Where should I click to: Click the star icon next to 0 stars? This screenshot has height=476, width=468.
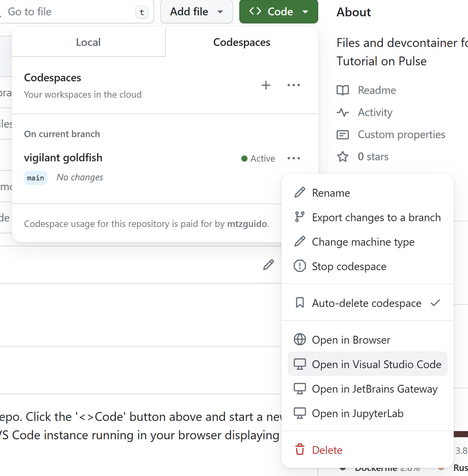(x=343, y=157)
